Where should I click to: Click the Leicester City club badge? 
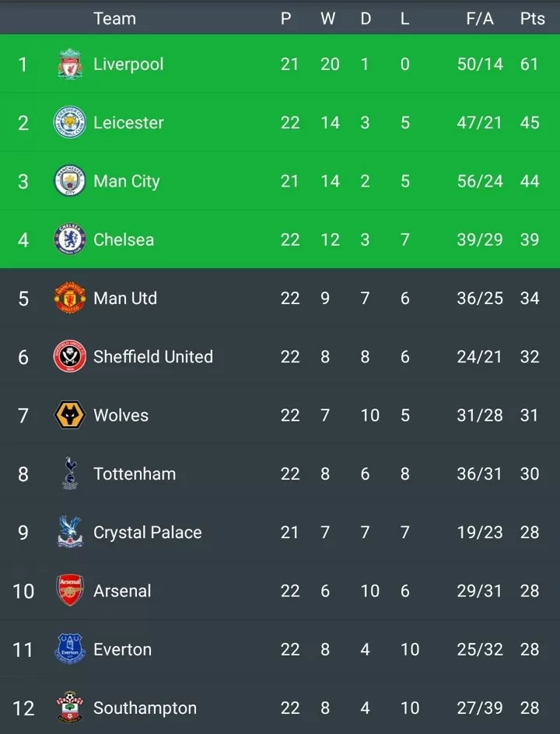tap(70, 122)
